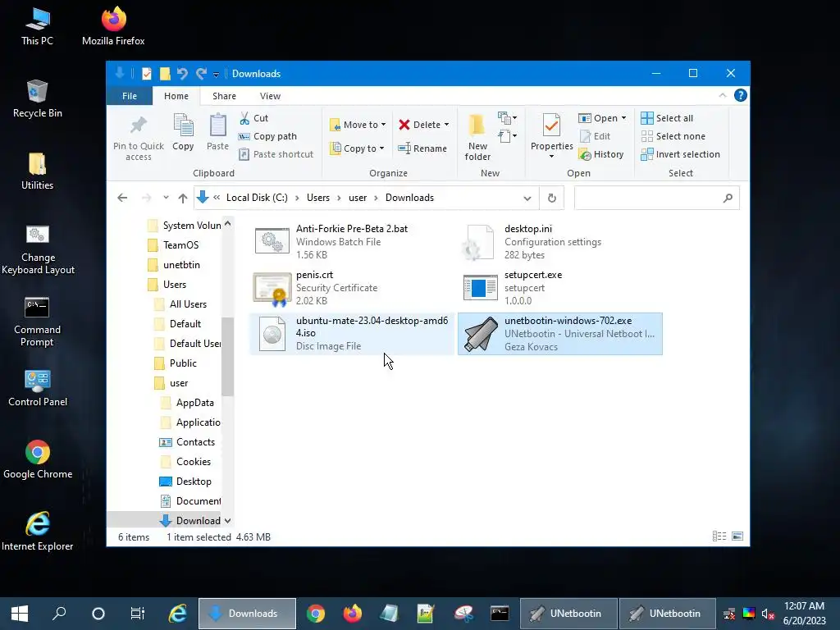Viewport: 840px width, 630px height.
Task: Click Select all
Action: click(667, 118)
